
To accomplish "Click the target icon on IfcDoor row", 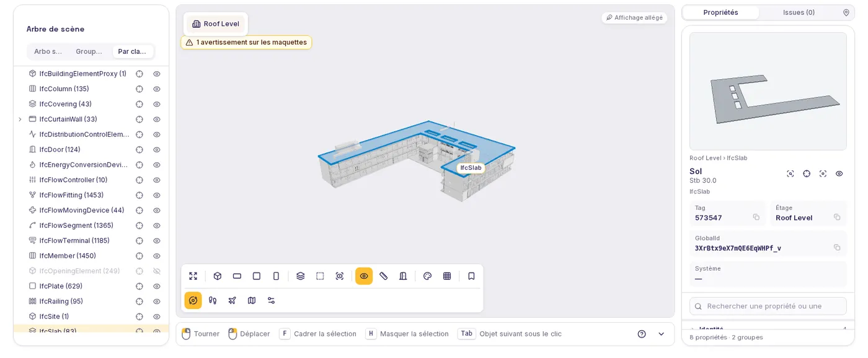I will pyautogui.click(x=139, y=150).
